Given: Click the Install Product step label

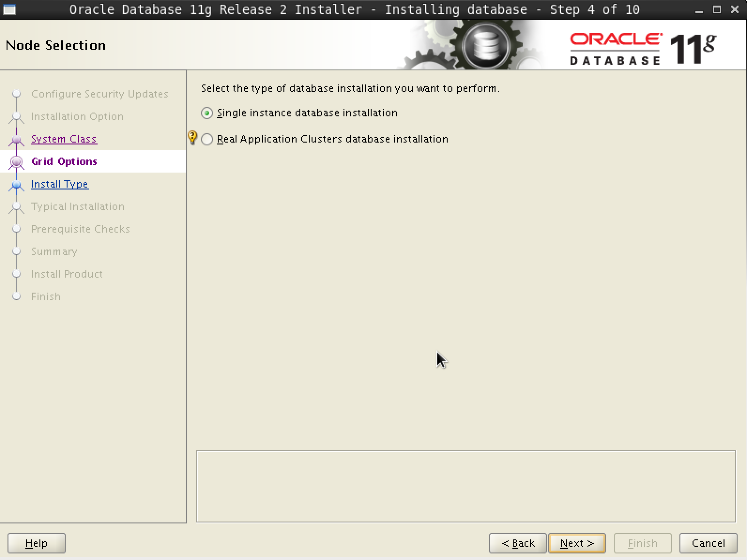Looking at the screenshot, I should click(67, 274).
